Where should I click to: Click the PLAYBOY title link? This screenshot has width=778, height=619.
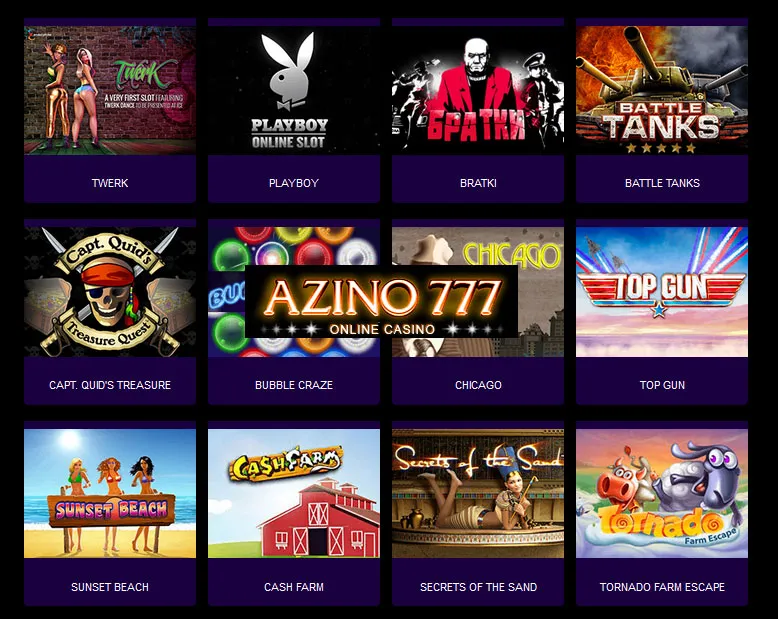294,183
